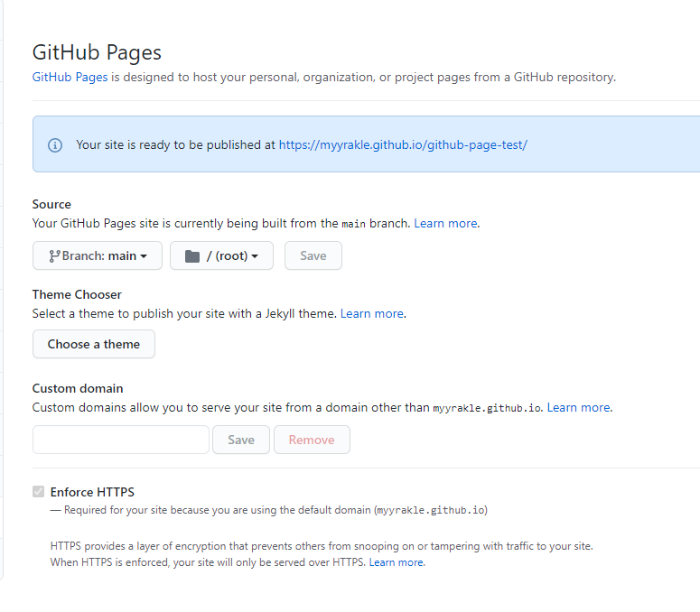
Task: Click the info icon in the blue banner
Action: click(55, 144)
